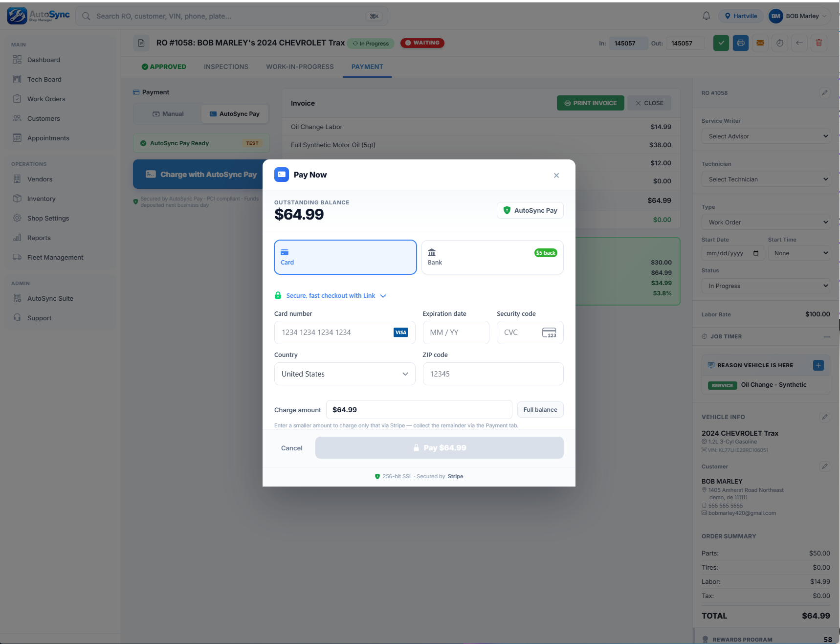Click the AutoSync Pay badge in dialog

point(530,210)
